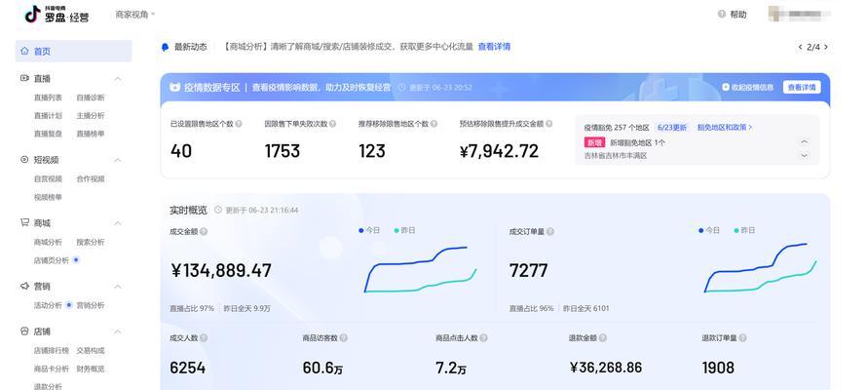This screenshot has height=390, width=868.
Task: Open 主播分析 page
Action: [x=91, y=116]
